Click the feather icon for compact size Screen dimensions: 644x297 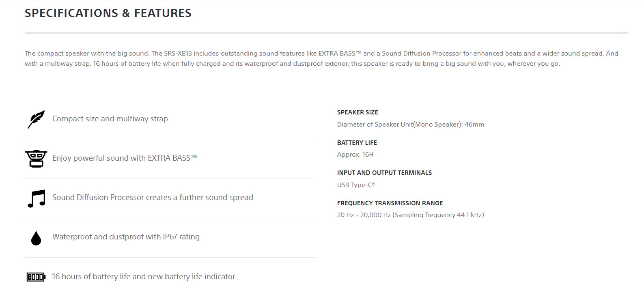(x=36, y=119)
